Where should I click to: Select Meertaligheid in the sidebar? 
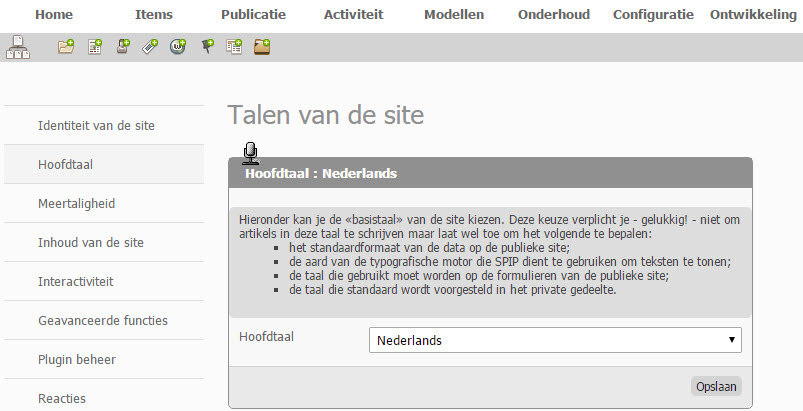pyautogui.click(x=76, y=203)
